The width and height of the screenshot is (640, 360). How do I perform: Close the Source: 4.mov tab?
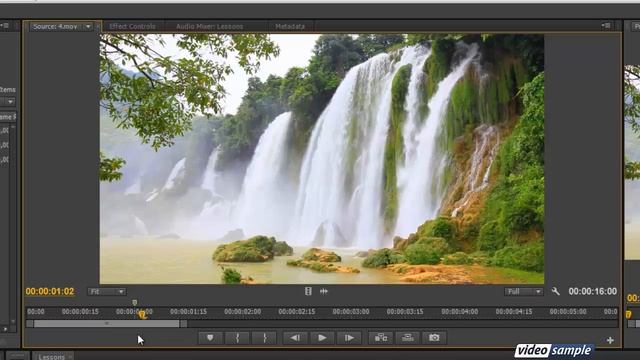coord(98,27)
